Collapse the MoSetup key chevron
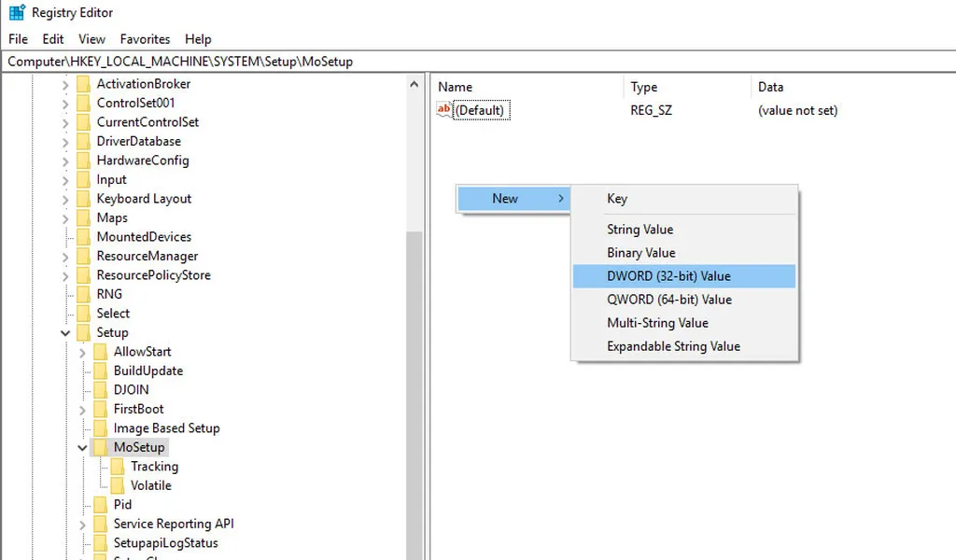 pyautogui.click(x=82, y=448)
